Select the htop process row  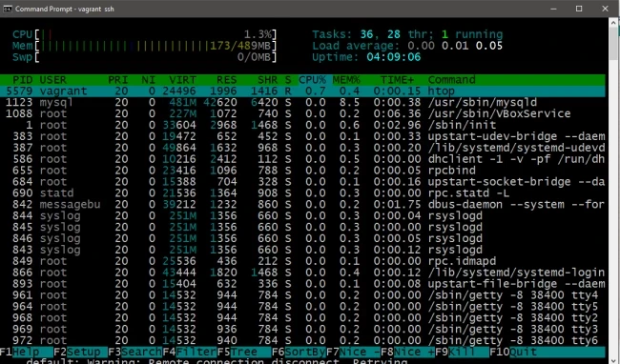(x=302, y=91)
